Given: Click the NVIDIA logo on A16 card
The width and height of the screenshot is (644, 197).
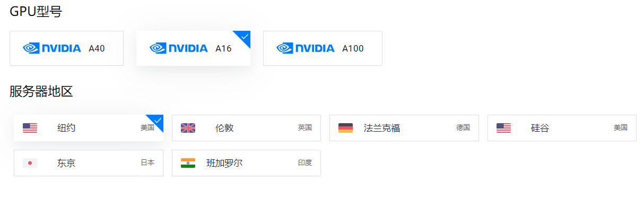Looking at the screenshot, I should click(179, 48).
